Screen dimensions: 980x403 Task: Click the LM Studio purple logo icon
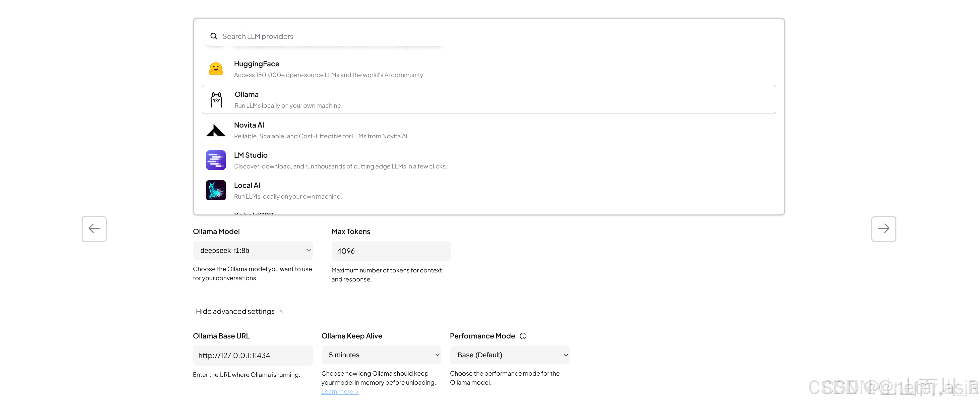coord(216,160)
